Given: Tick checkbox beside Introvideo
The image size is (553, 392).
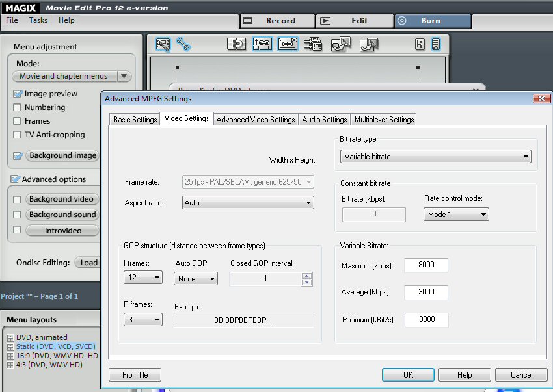Looking at the screenshot, I should [x=17, y=230].
